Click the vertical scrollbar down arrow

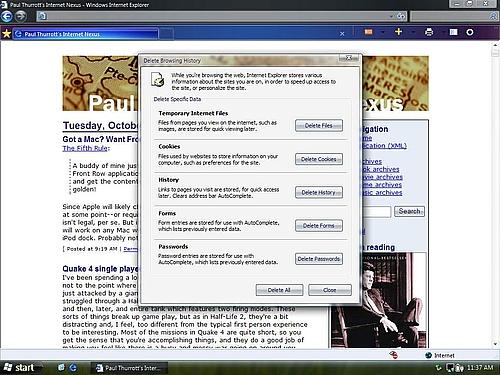pyautogui.click(x=495, y=344)
